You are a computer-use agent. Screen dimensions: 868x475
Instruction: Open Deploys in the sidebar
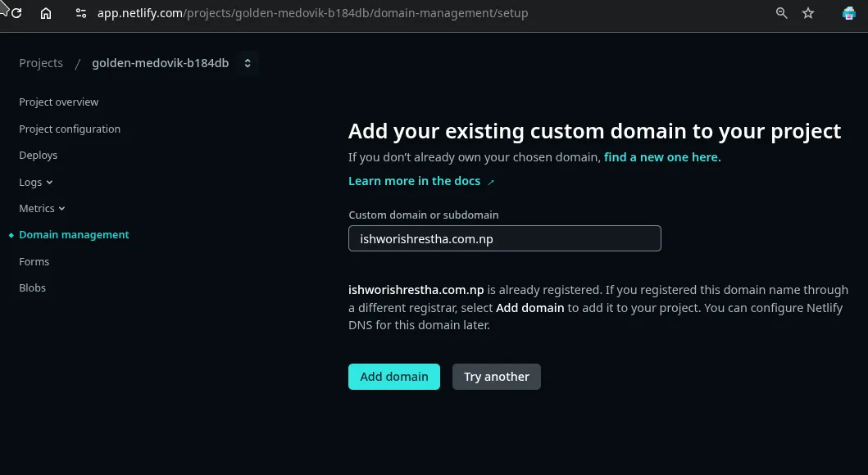tap(39, 156)
